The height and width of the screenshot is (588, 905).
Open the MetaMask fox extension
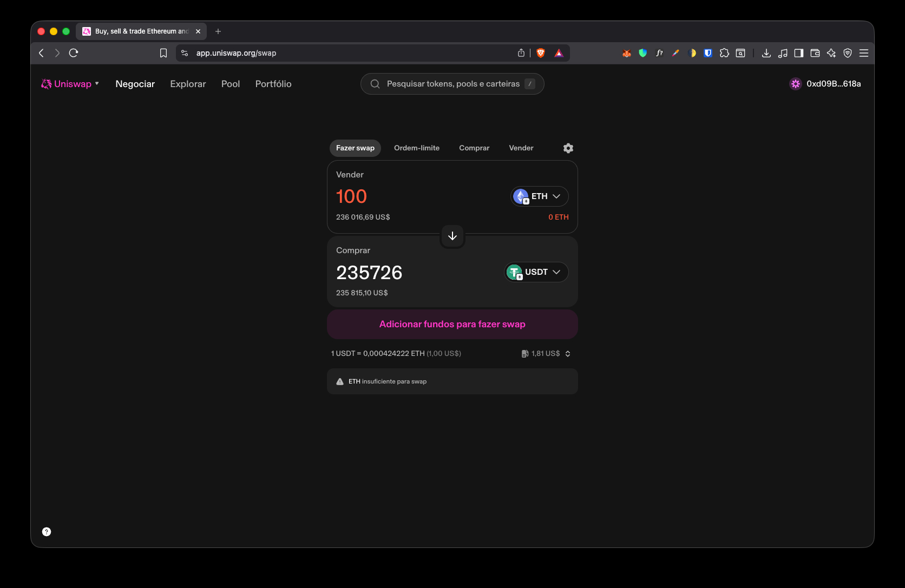627,53
